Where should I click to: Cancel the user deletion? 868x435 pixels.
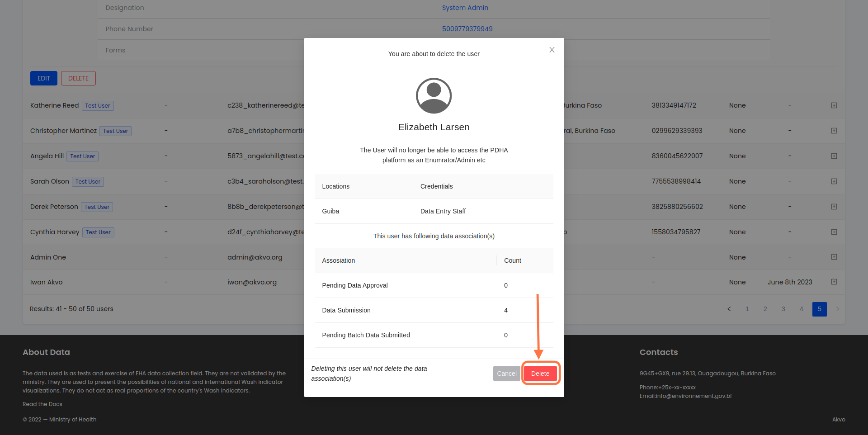[506, 374]
